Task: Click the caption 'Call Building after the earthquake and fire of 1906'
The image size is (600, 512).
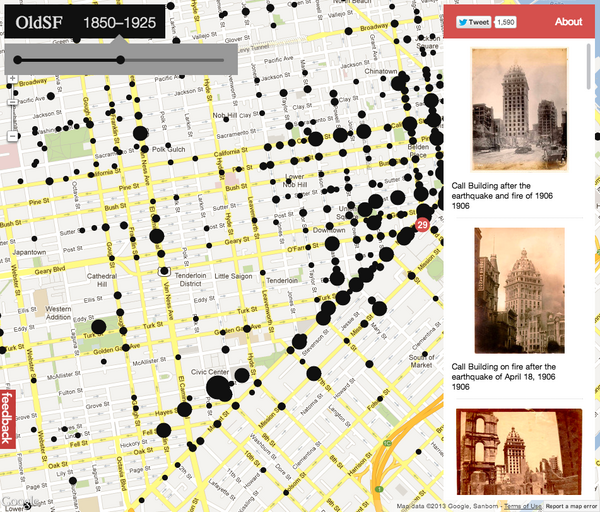Action: [x=502, y=191]
